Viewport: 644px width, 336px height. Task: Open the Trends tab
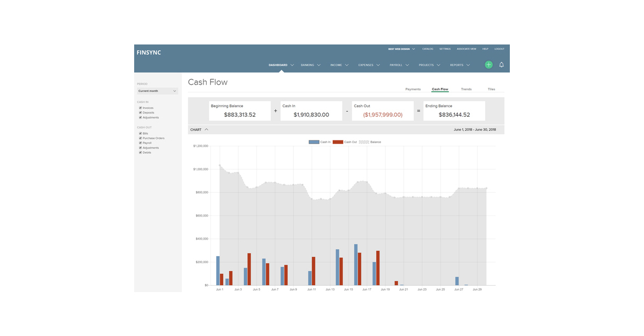466,89
